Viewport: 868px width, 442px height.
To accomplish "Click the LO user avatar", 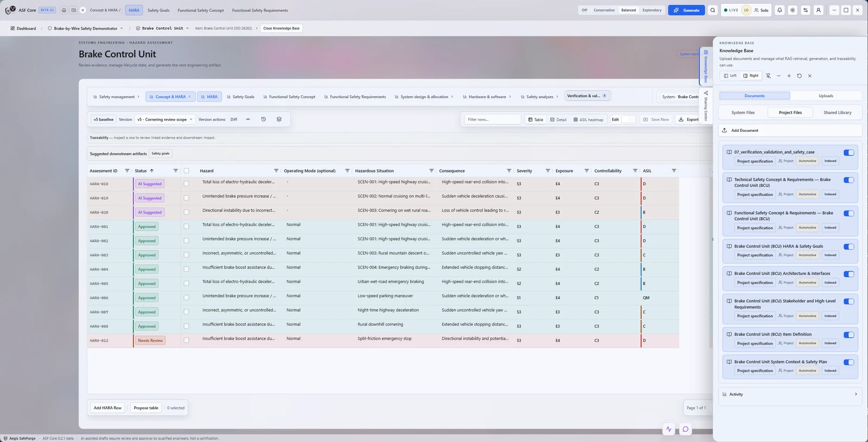I will (x=746, y=10).
